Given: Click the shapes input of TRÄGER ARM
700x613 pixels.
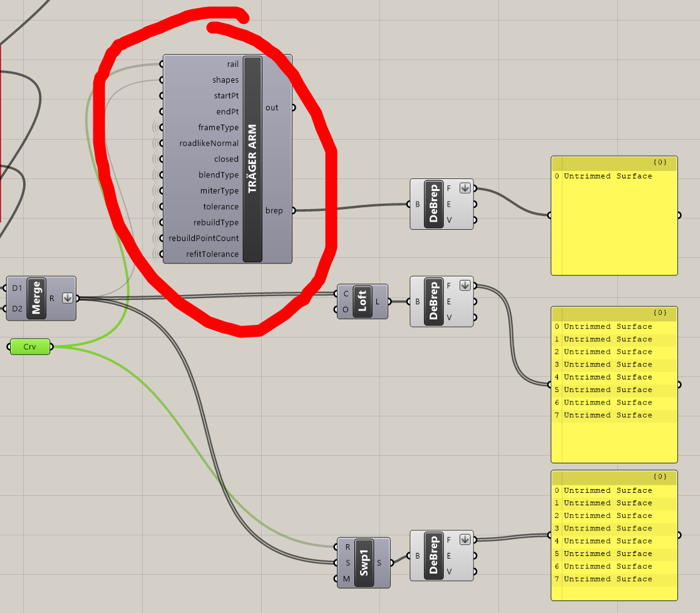Looking at the screenshot, I should tap(225, 80).
